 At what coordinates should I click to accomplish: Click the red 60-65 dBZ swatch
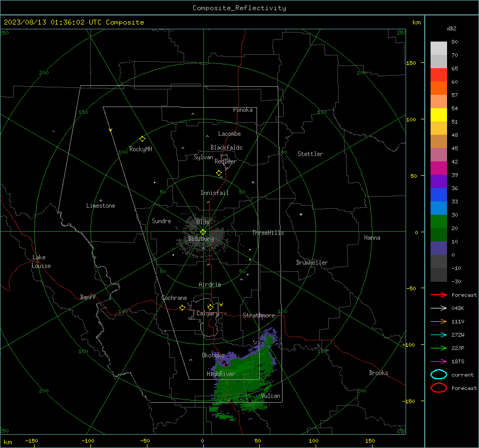click(439, 75)
